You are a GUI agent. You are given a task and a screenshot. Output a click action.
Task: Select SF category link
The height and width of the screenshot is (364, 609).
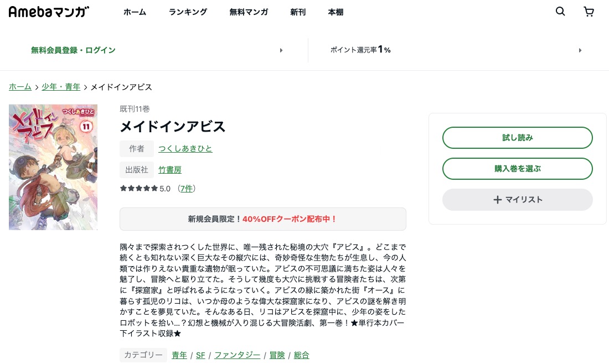tap(200, 355)
